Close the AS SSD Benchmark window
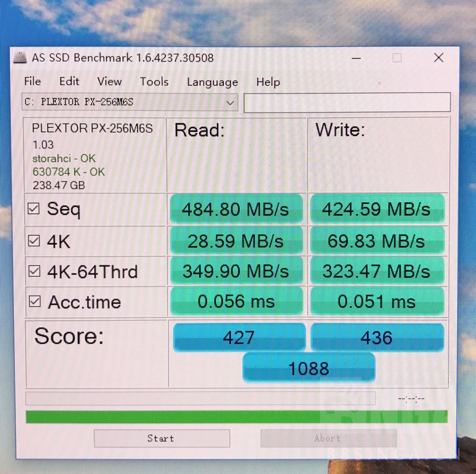 [x=438, y=58]
